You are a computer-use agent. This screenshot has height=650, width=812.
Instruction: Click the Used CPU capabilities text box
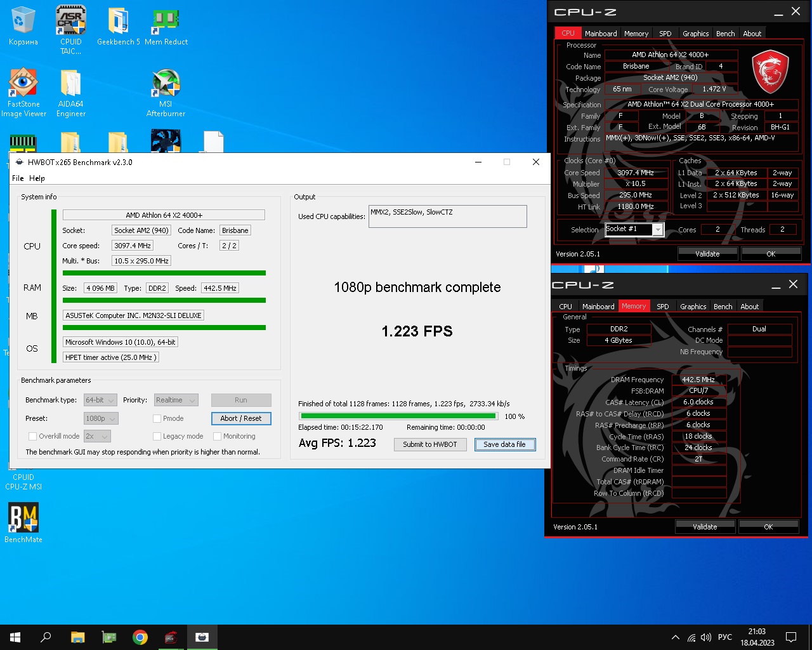pyautogui.click(x=448, y=216)
